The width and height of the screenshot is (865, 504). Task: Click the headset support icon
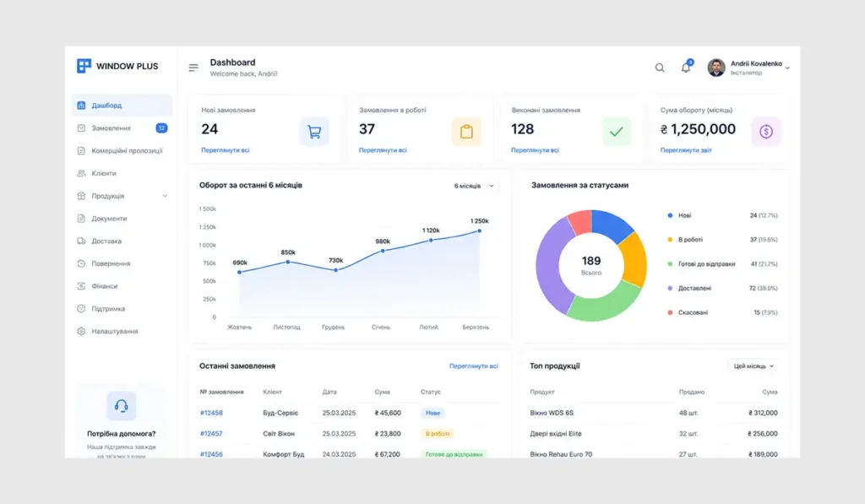tap(122, 406)
